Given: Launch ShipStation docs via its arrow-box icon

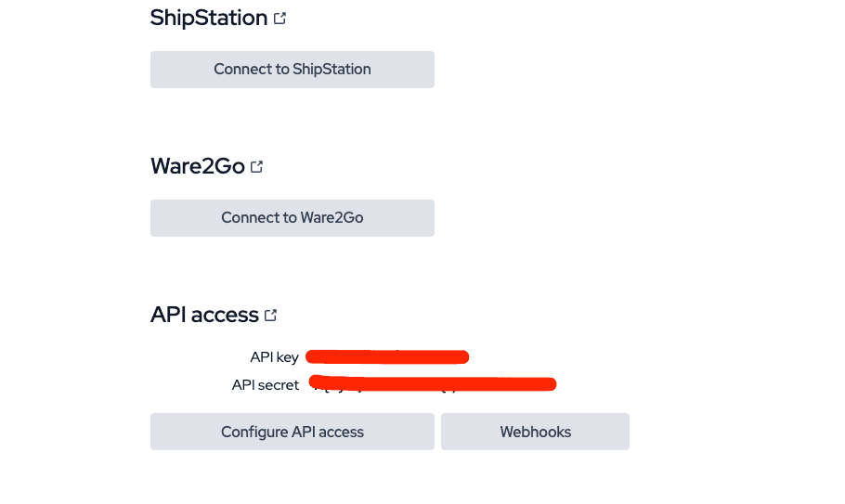Looking at the screenshot, I should (280, 19).
